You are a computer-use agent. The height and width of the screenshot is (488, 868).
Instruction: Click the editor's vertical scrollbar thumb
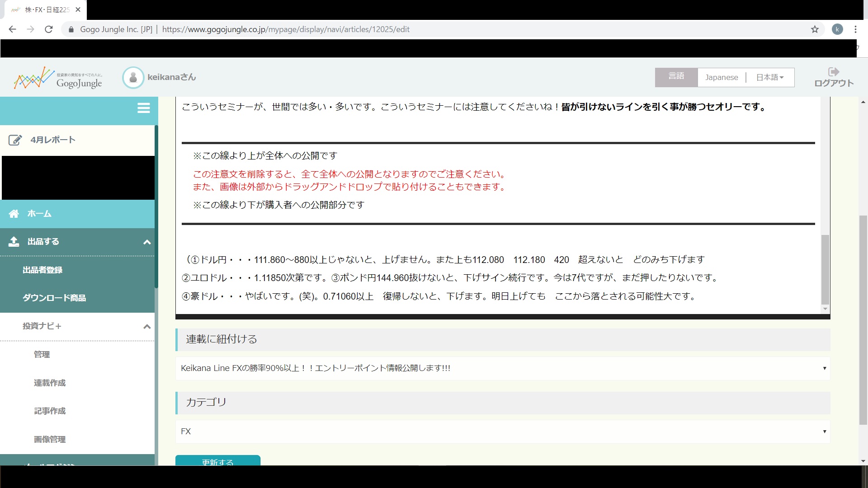pos(825,269)
